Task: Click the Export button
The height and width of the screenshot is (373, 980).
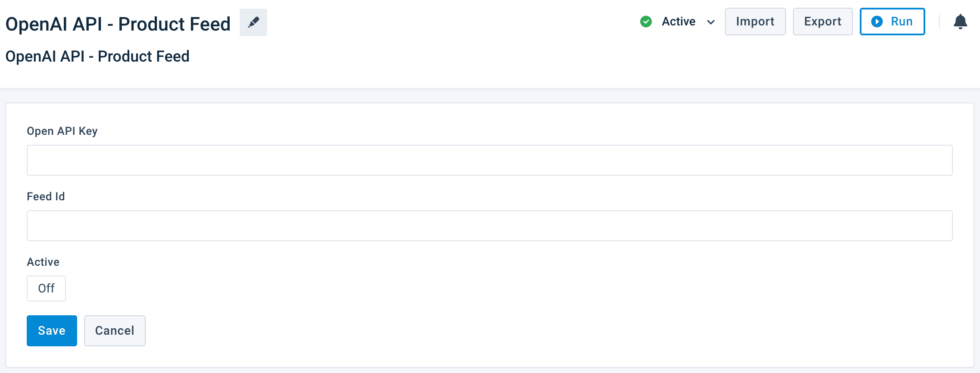Action: click(x=822, y=22)
